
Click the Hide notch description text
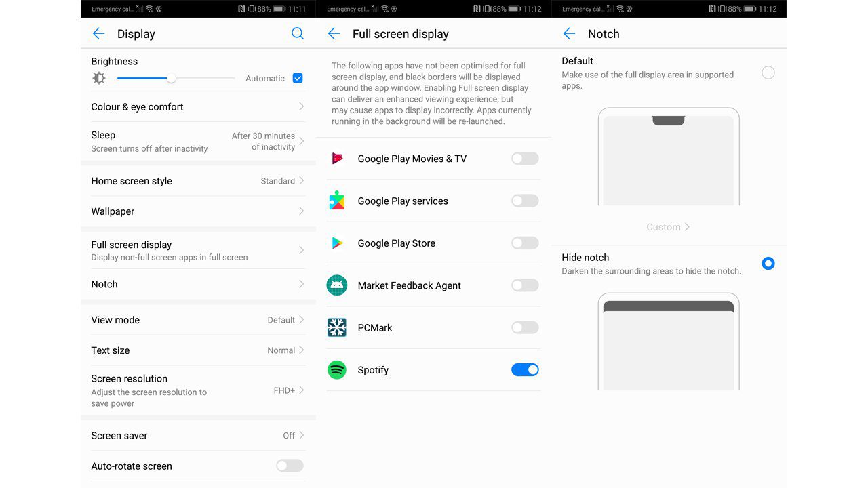point(651,271)
